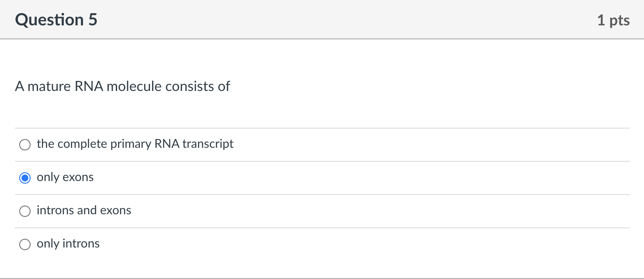
Task: Click the "1 pts" point value
Action: click(x=613, y=20)
